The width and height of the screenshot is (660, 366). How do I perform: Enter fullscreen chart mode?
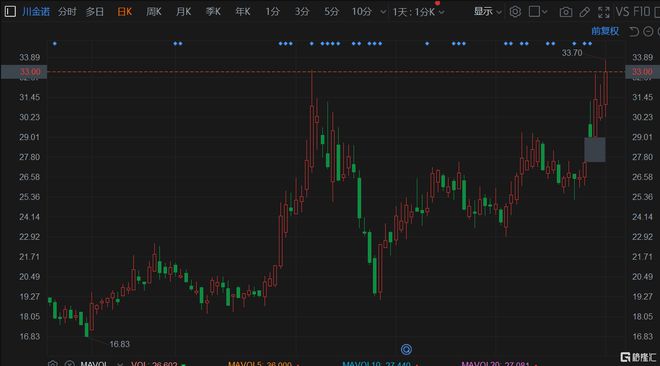pyautogui.click(x=604, y=12)
